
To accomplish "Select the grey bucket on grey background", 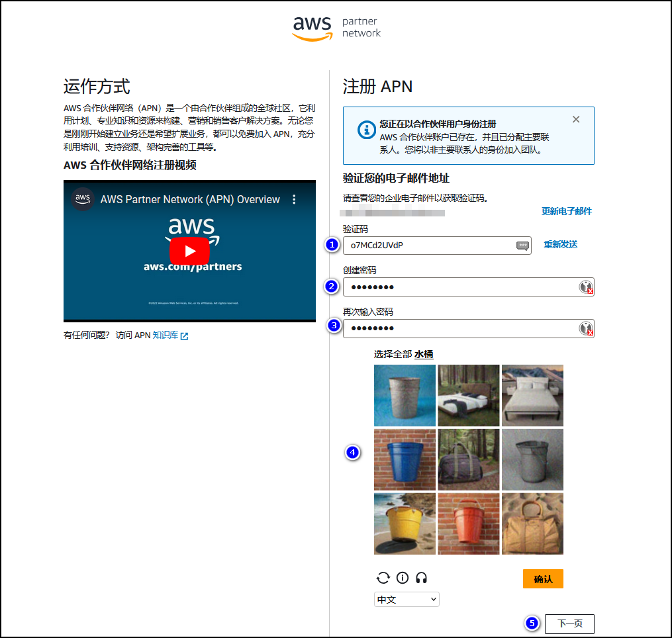I will click(x=532, y=459).
